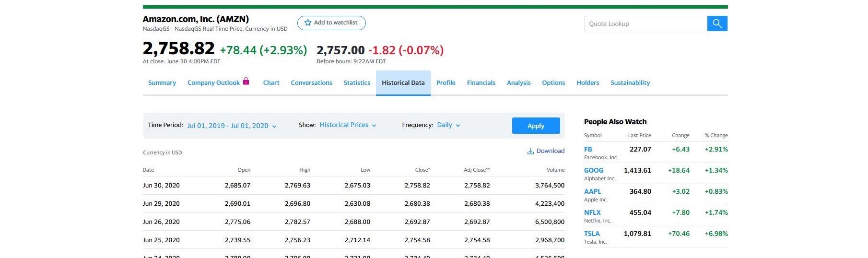This screenshot has height=258, width=868.
Task: Click the Jun 29, 2020 date cell
Action: tap(161, 203)
